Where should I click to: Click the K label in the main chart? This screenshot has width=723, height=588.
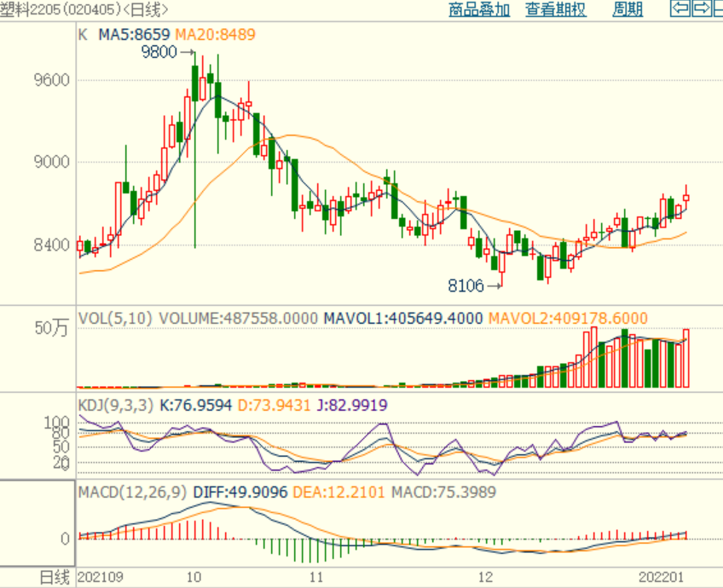(83, 36)
